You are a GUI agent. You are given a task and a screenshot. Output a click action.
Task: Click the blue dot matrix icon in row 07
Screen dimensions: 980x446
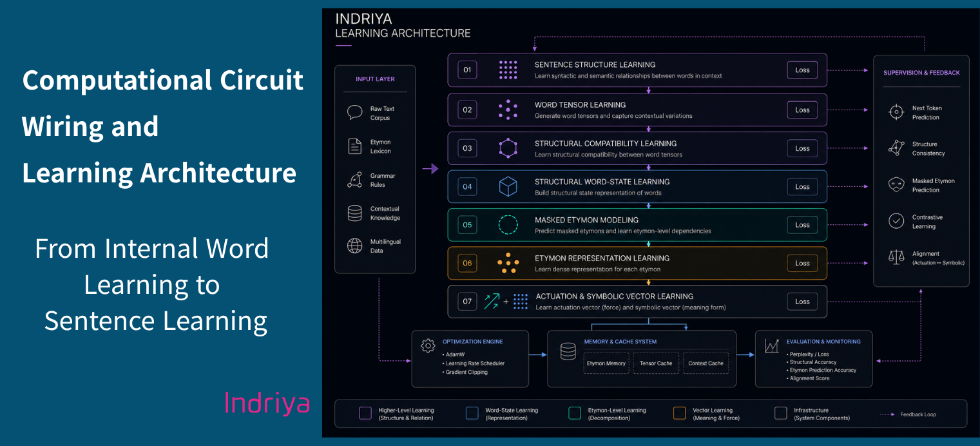point(521,301)
